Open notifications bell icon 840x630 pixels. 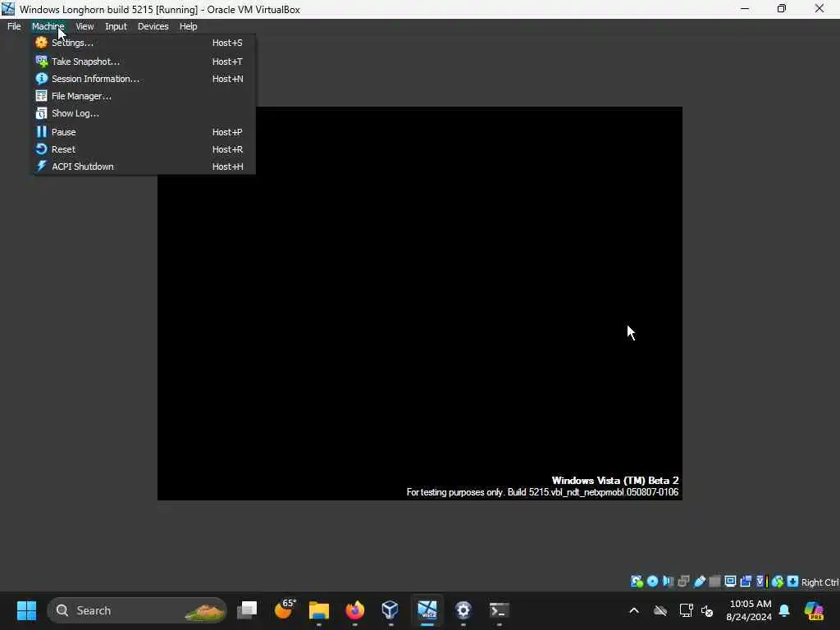pyautogui.click(x=784, y=610)
